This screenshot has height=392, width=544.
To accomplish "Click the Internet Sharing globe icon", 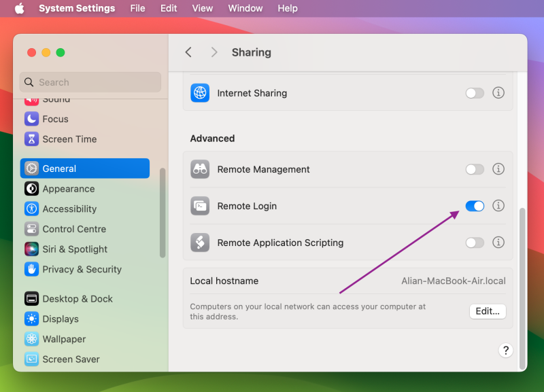I will pos(200,93).
